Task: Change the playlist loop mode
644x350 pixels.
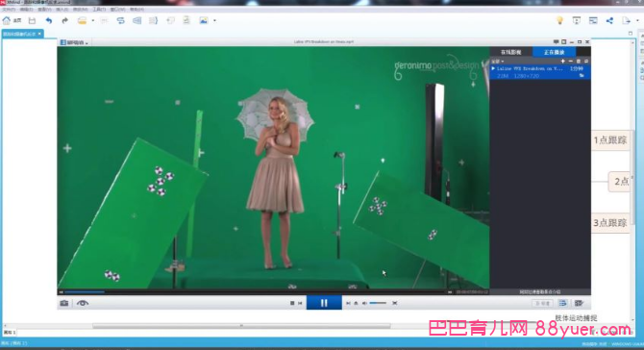Action: (x=586, y=62)
